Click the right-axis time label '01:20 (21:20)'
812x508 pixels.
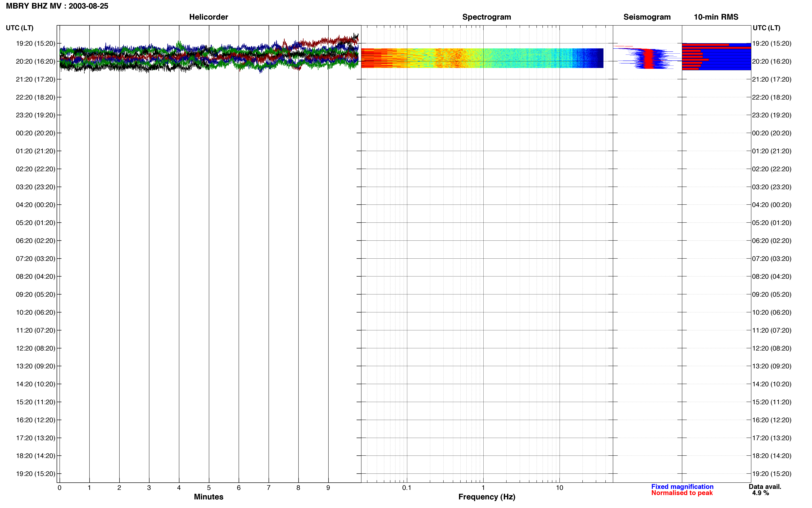[x=772, y=151]
